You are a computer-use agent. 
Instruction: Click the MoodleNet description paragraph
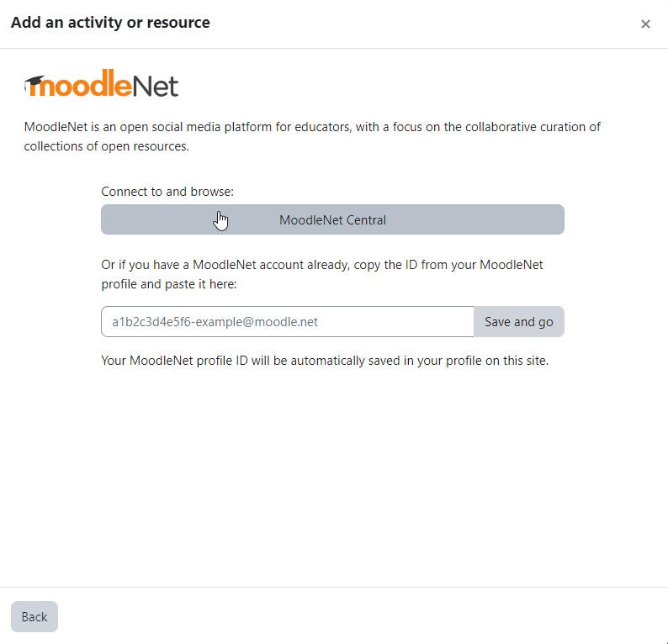(x=312, y=137)
